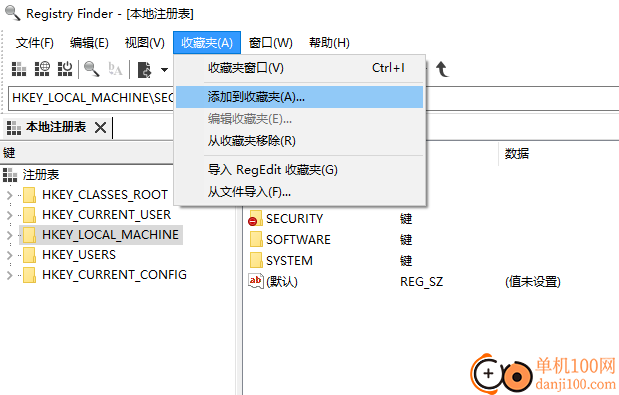The height and width of the screenshot is (395, 619).
Task: Click the (默认) string value icon
Action: (x=255, y=281)
